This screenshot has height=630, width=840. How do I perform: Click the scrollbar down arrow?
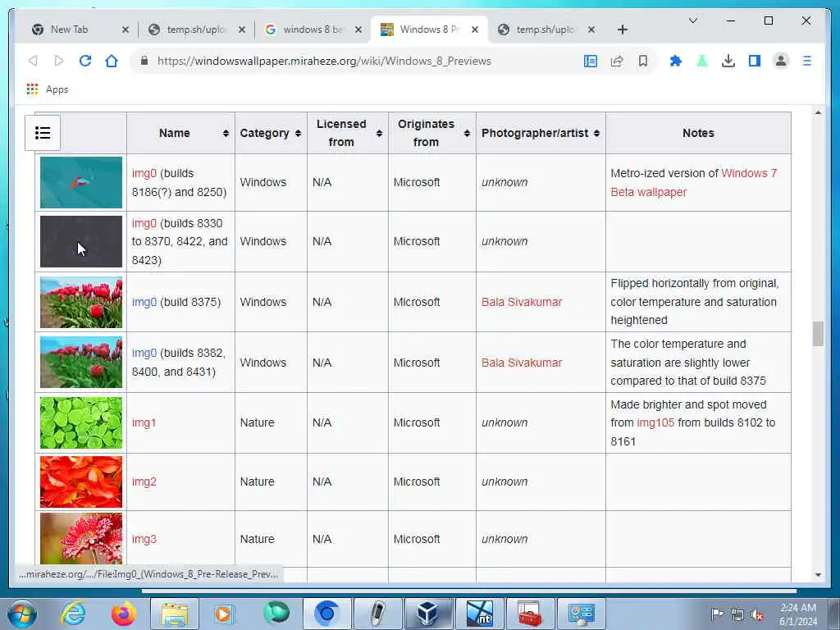click(x=818, y=574)
